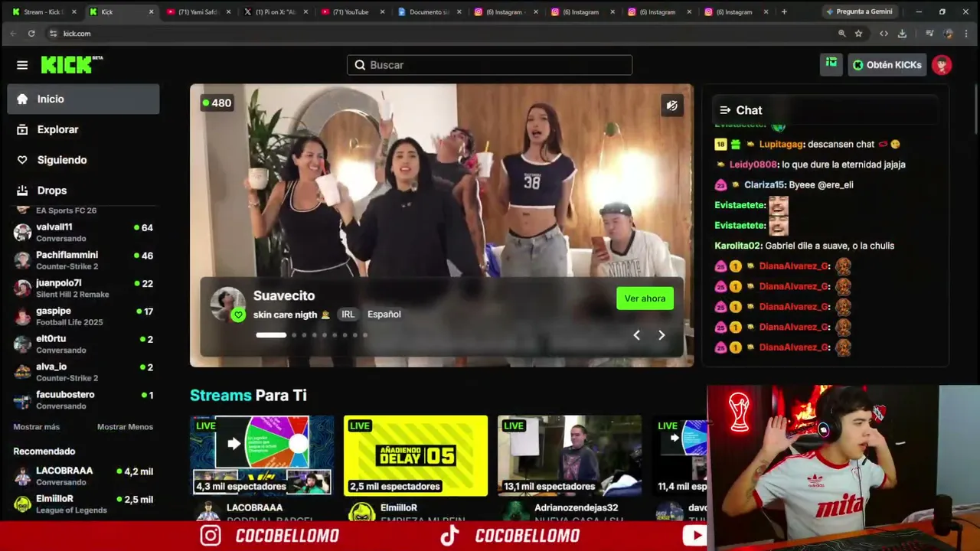Open a new browser tab

(784, 11)
